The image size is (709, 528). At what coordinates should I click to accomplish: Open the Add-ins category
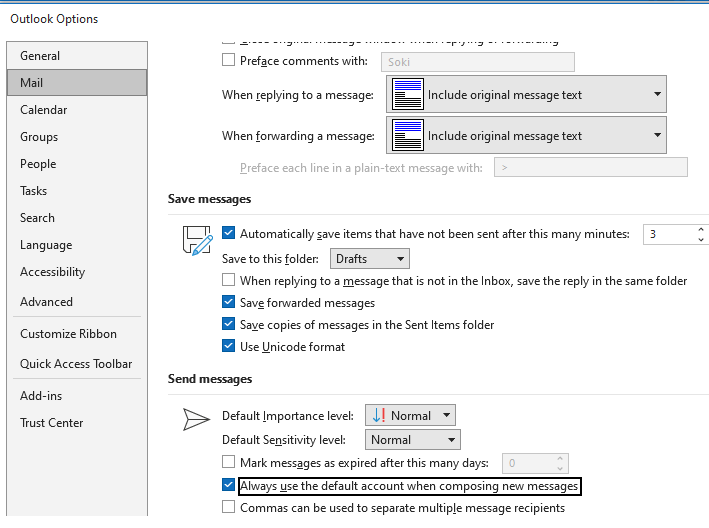pyautogui.click(x=77, y=396)
